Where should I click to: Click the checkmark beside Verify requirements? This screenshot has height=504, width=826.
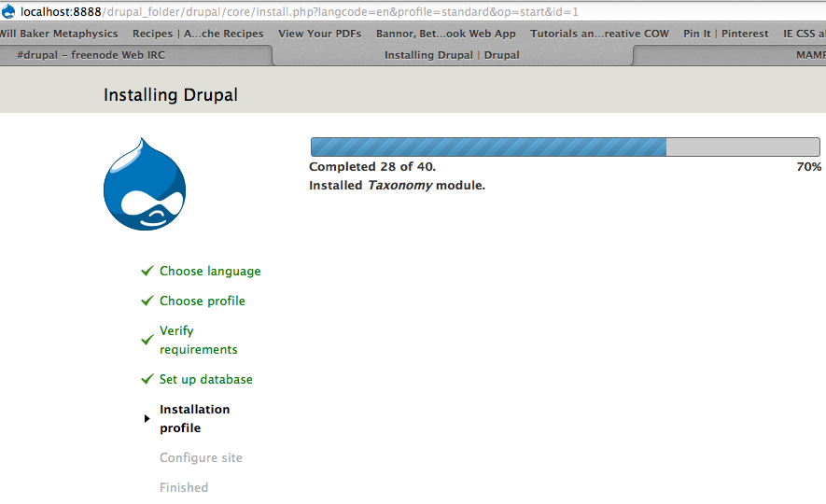pyautogui.click(x=147, y=341)
